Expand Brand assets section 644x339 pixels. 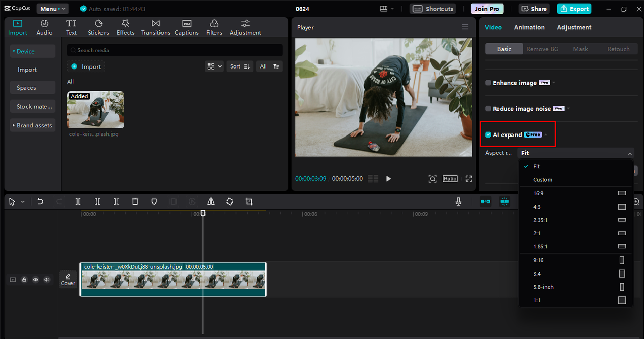33,125
